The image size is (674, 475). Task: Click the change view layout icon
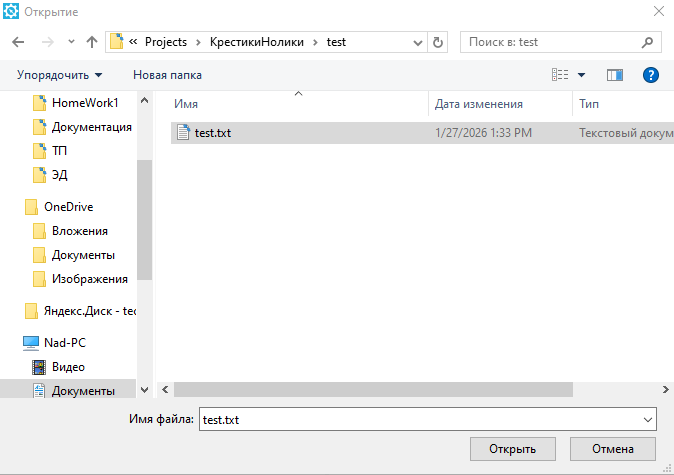pos(560,75)
